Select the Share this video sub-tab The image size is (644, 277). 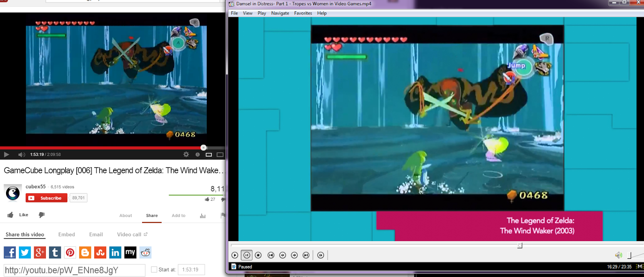[25, 234]
